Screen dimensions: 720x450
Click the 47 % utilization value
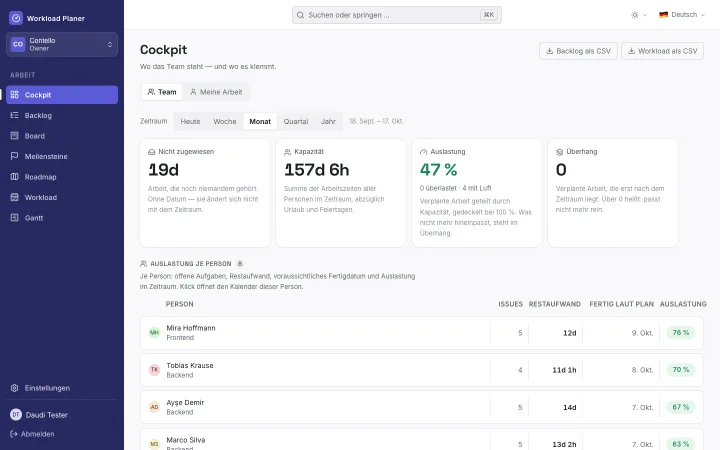[x=438, y=170]
